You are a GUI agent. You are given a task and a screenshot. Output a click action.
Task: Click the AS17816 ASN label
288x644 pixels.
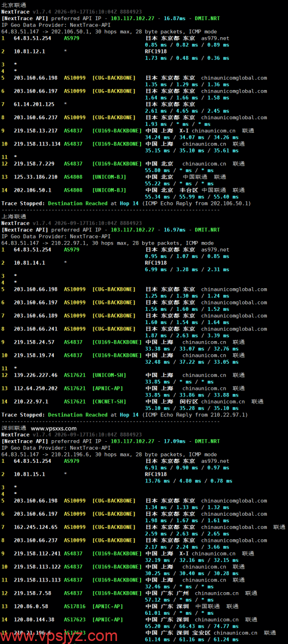point(75,606)
